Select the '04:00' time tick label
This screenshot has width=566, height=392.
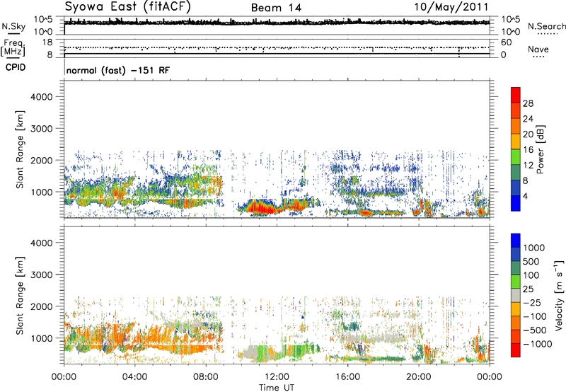[x=134, y=377]
